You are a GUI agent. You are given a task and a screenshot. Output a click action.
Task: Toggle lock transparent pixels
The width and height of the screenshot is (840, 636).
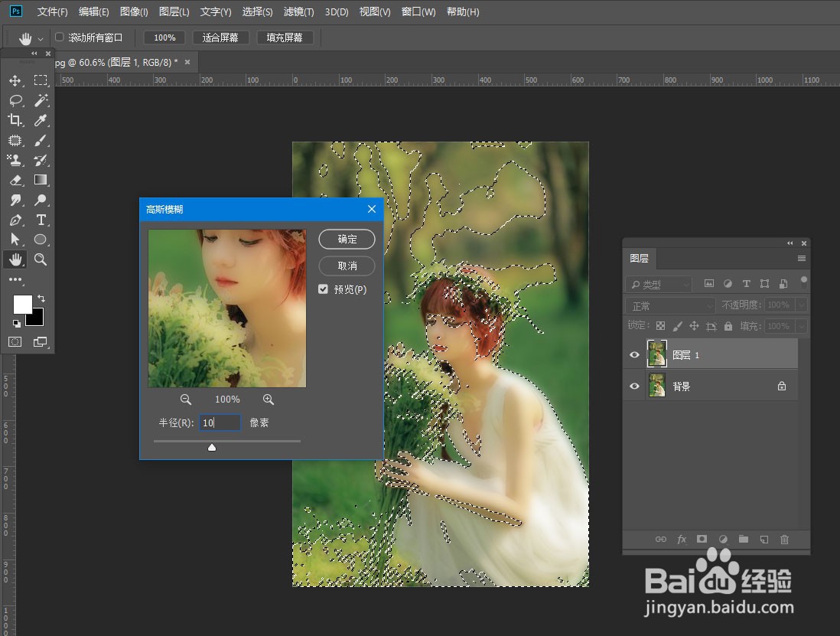point(660,326)
